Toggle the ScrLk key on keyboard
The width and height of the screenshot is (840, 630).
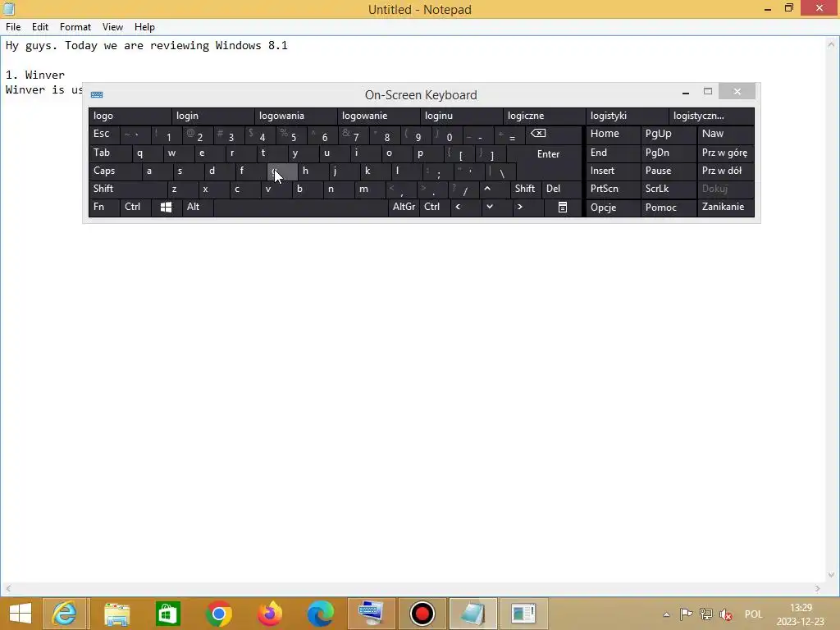[x=669, y=189]
